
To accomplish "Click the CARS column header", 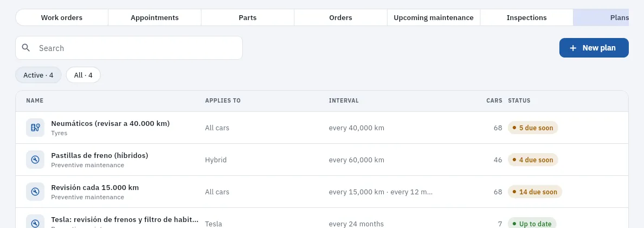I will [x=494, y=100].
